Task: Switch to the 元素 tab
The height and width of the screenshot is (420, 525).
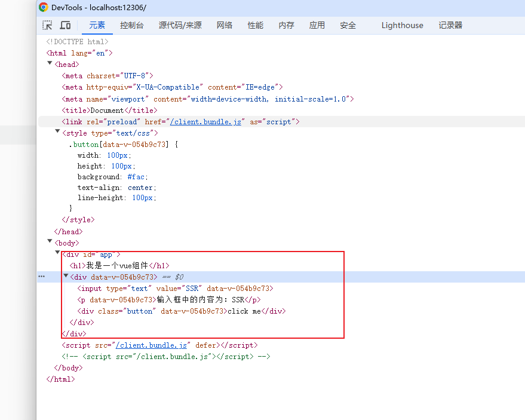Action: (x=97, y=25)
